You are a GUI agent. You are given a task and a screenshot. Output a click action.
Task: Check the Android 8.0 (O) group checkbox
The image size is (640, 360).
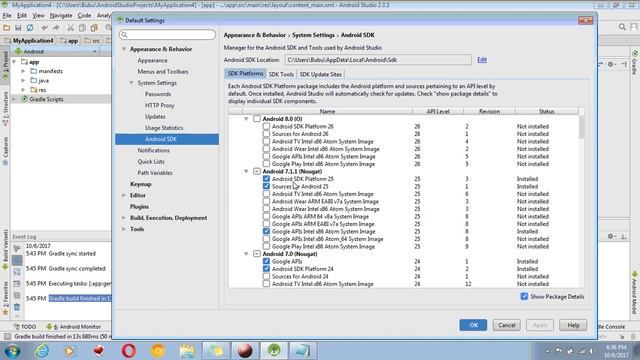pos(257,119)
